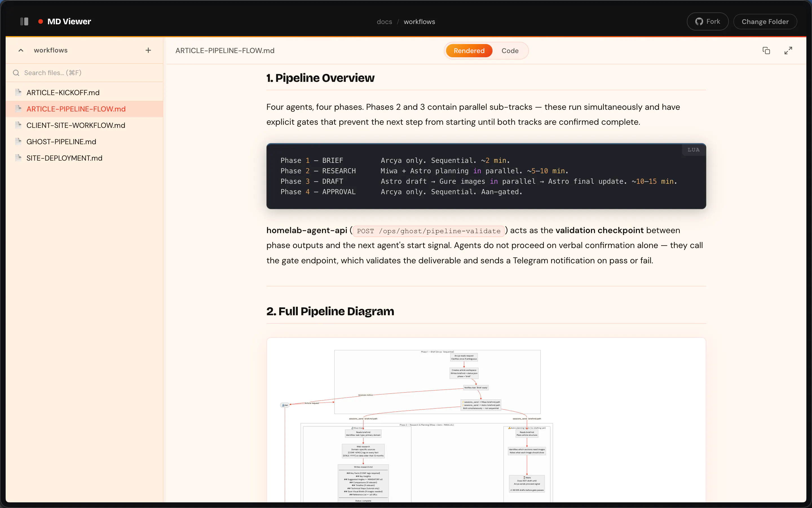Click the Pipeline Overview heading

tap(320, 78)
